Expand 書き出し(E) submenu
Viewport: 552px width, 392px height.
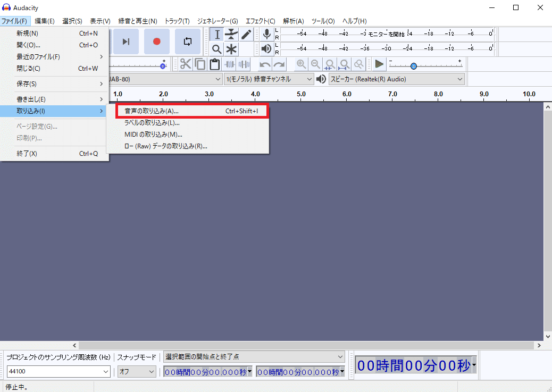(x=55, y=99)
